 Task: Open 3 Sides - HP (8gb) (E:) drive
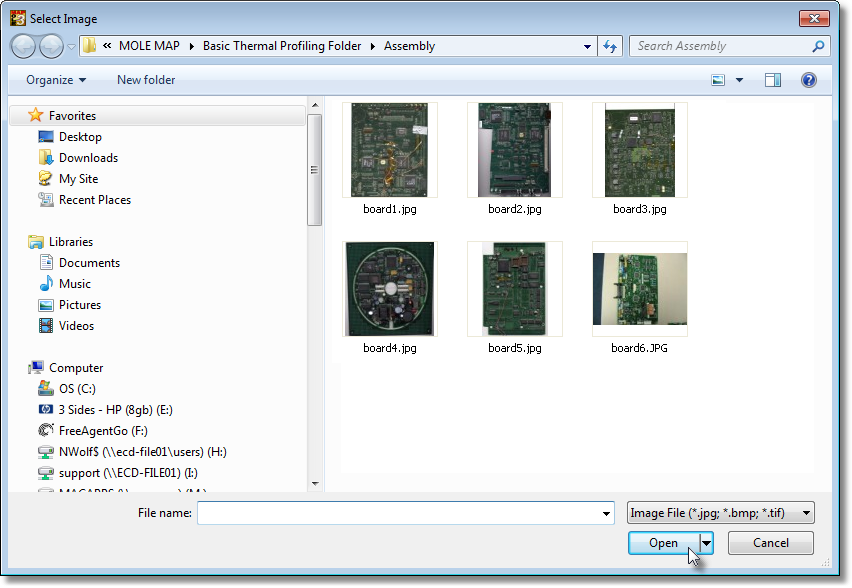[x=116, y=410]
